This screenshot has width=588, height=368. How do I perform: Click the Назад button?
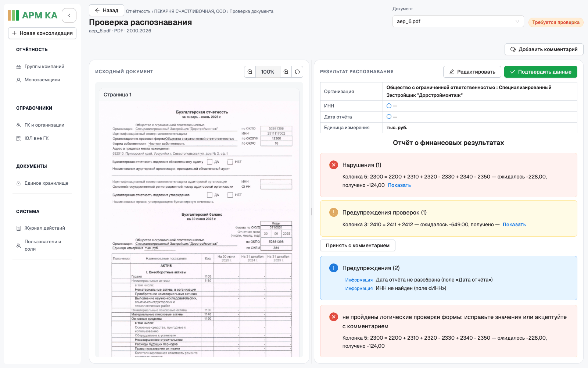pos(107,10)
